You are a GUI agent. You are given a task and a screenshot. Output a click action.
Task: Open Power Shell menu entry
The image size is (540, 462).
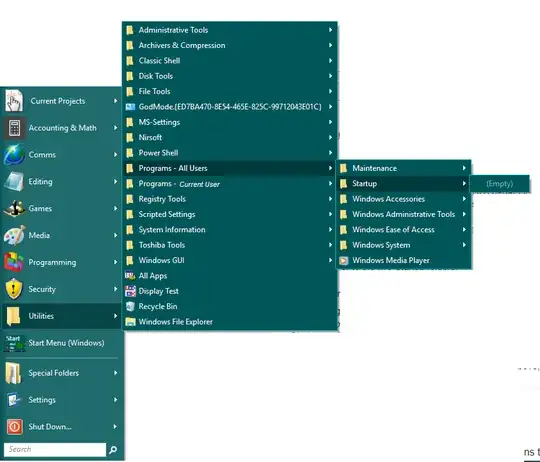pos(230,153)
